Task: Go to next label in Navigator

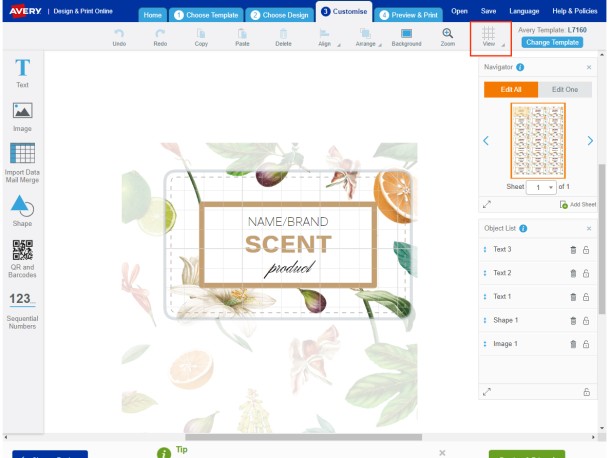Action: 590,140
